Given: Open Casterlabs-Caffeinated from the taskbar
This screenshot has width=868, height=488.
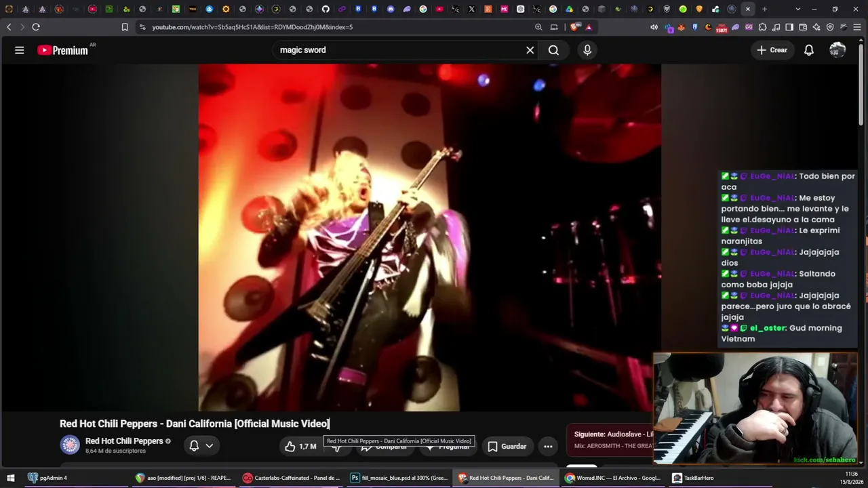Looking at the screenshot, I should (x=292, y=478).
